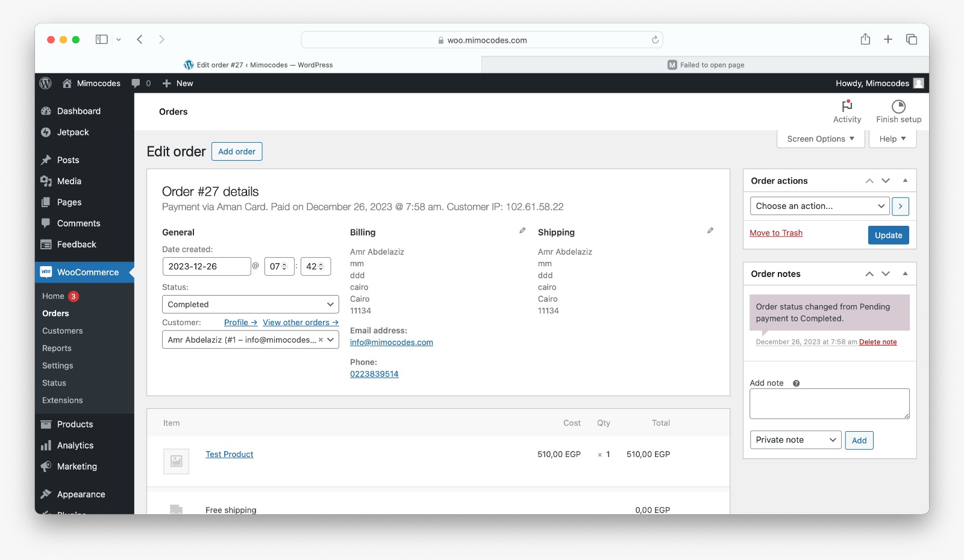Image resolution: width=964 pixels, height=560 pixels.
Task: Click the Add note help icon
Action: (797, 383)
